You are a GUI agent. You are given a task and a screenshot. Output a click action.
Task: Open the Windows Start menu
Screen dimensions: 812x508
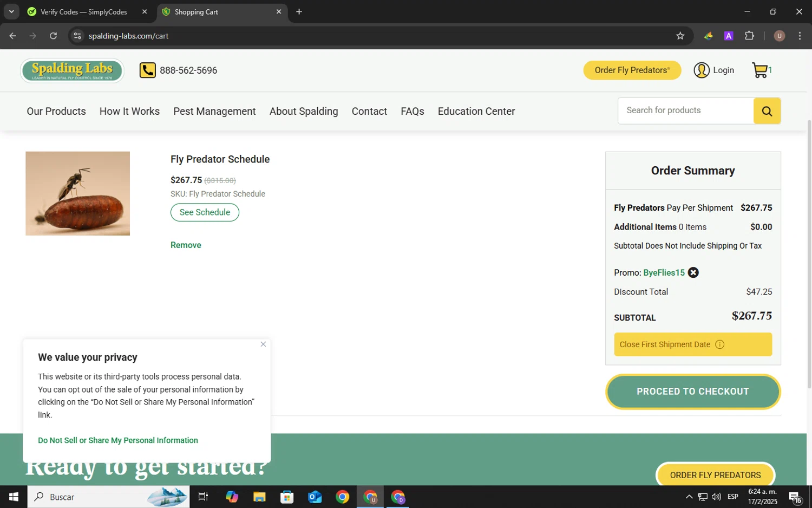pyautogui.click(x=14, y=497)
